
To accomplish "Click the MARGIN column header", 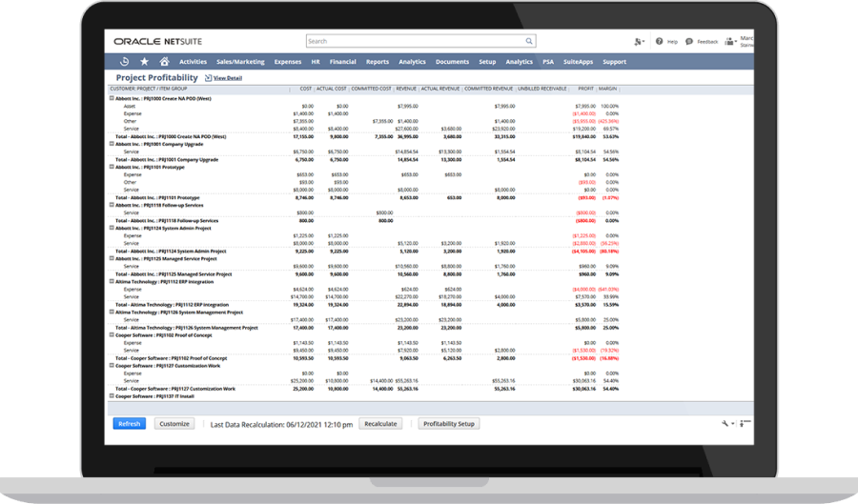I will pyautogui.click(x=608, y=89).
